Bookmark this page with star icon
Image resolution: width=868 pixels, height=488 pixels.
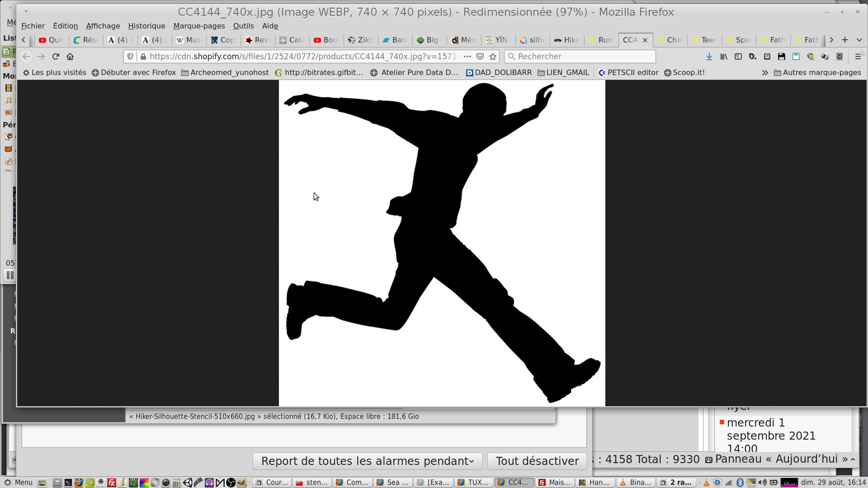click(493, 56)
